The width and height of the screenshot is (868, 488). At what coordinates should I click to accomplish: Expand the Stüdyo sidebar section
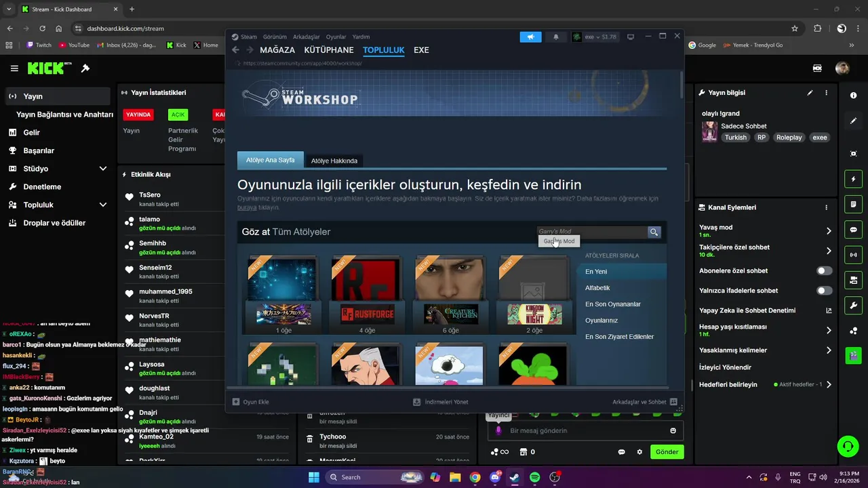pyautogui.click(x=103, y=169)
